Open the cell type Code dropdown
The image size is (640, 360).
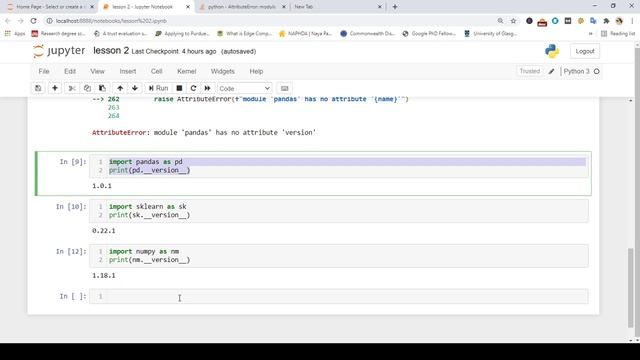(244, 89)
